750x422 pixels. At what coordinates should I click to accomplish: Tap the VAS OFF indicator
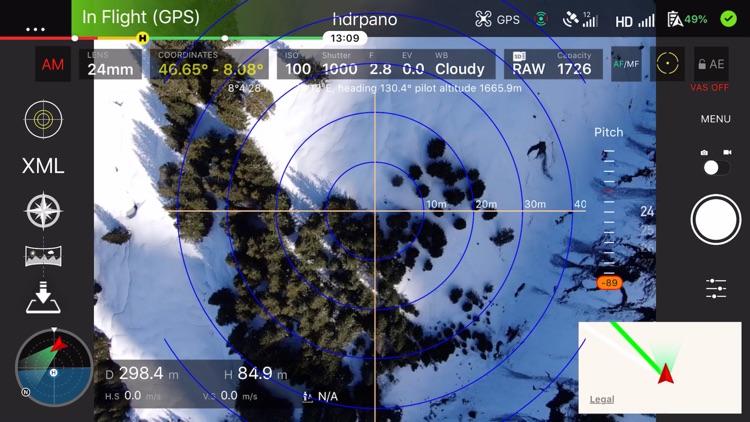709,88
